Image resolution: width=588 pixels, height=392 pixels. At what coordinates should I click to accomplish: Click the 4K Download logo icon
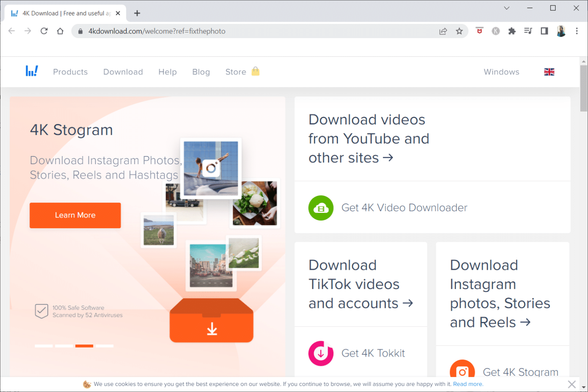[x=32, y=71]
